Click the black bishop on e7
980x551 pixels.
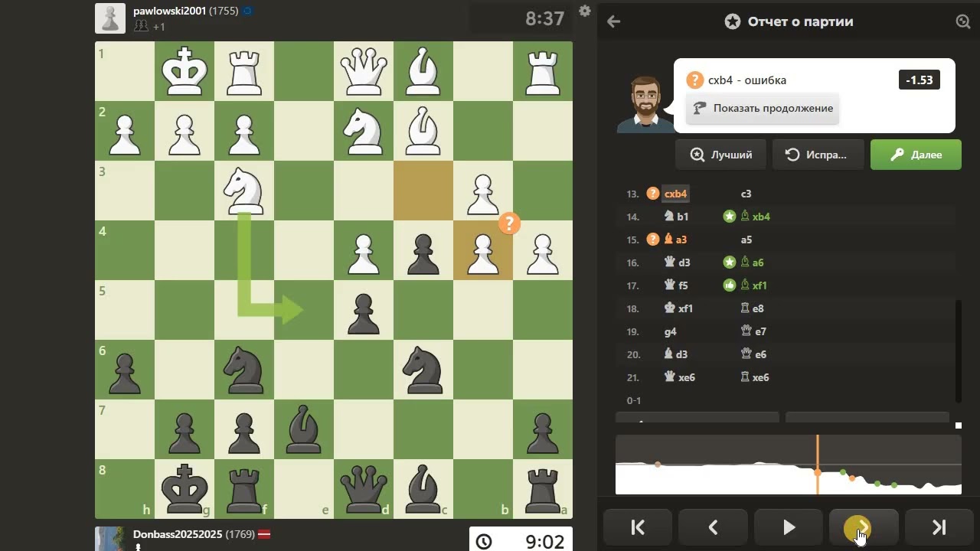pyautogui.click(x=304, y=429)
